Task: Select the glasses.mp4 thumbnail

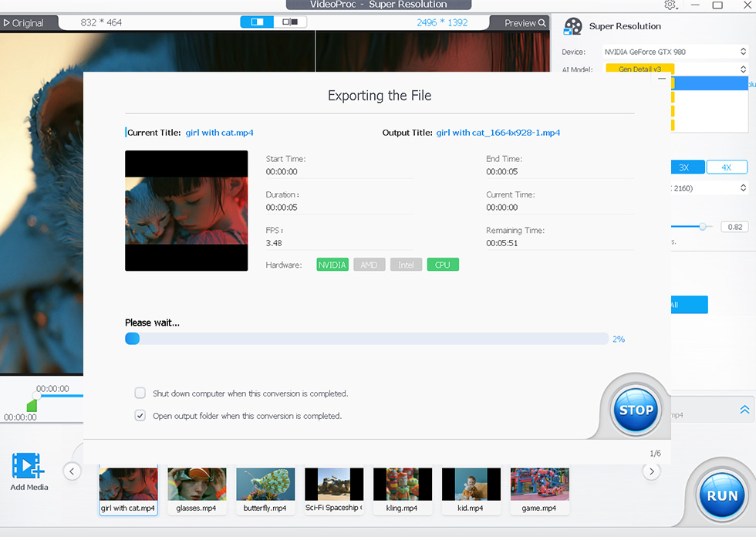Action: (197, 490)
